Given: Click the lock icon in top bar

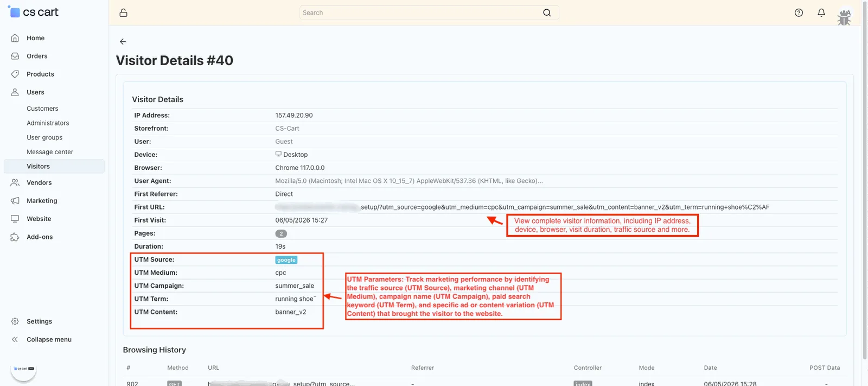Looking at the screenshot, I should tap(123, 12).
